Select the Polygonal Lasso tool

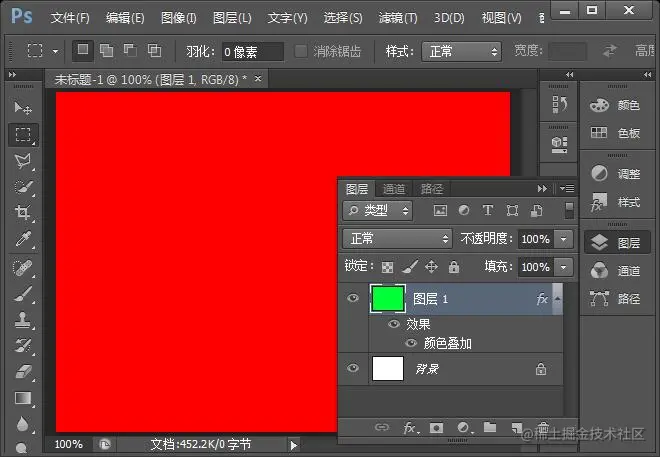point(23,161)
